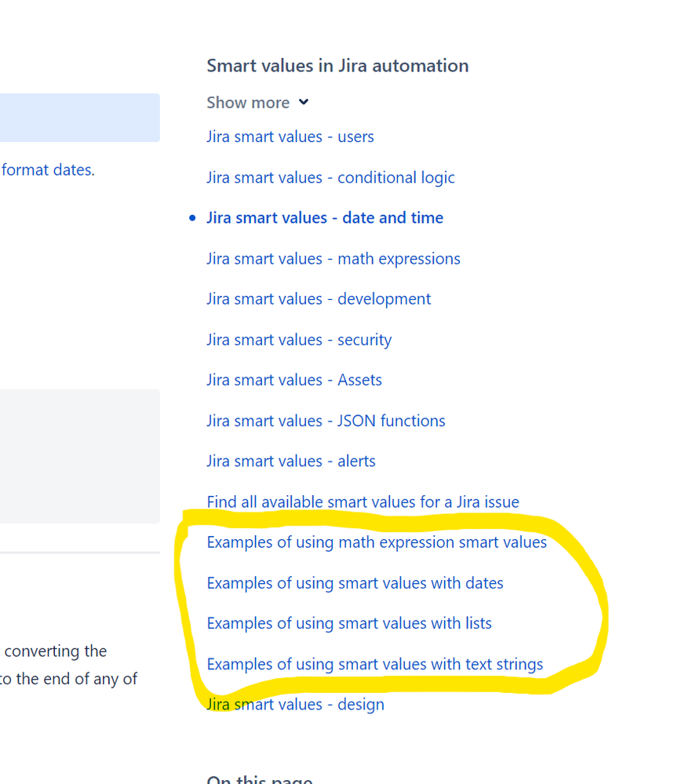Open Jira smart values - security
Viewport: 696px width, 784px height.
point(299,339)
